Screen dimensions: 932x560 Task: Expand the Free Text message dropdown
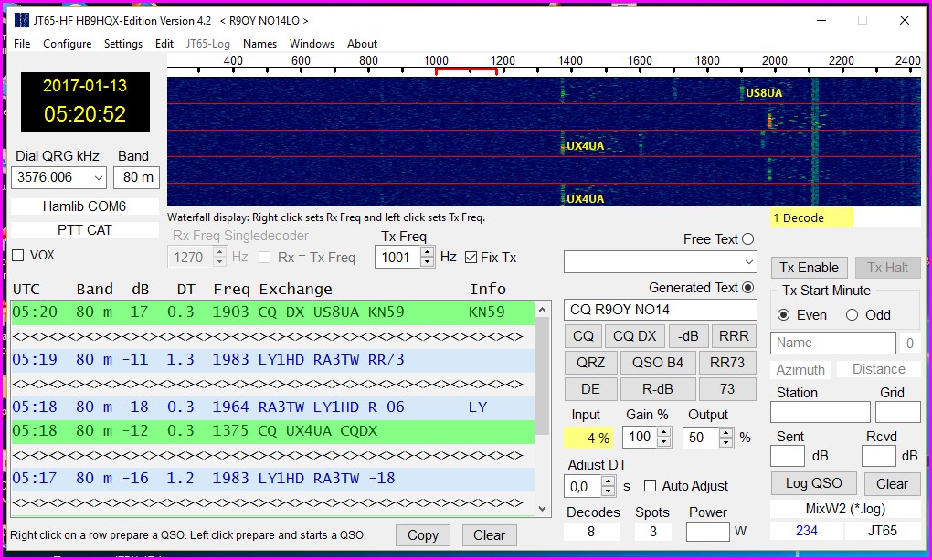tap(748, 263)
